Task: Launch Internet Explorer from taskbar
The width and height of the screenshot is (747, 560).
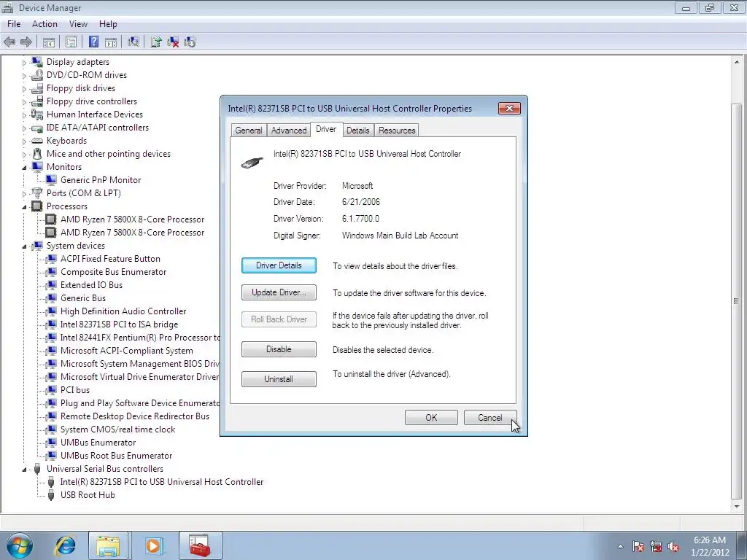Action: 65,545
